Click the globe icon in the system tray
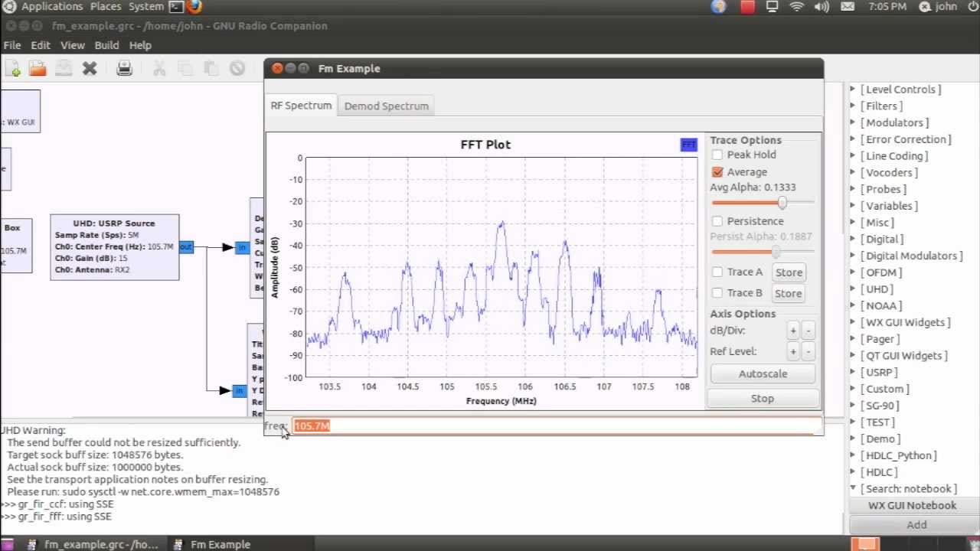 [718, 7]
